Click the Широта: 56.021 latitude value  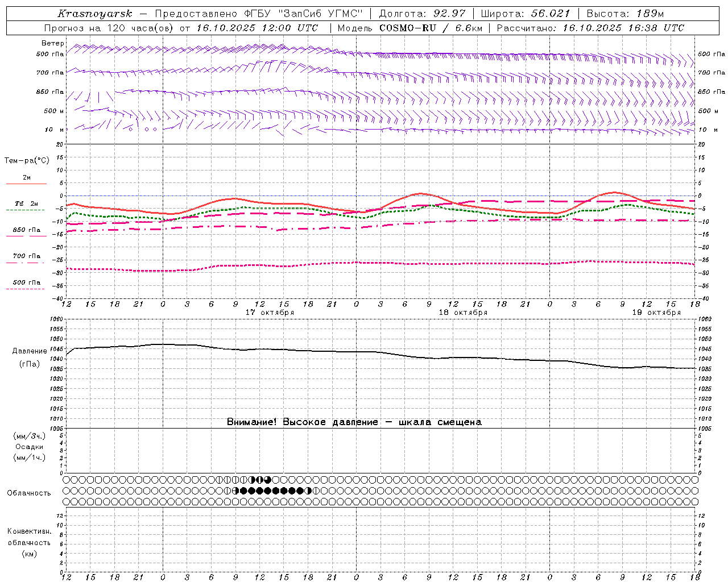click(x=525, y=14)
